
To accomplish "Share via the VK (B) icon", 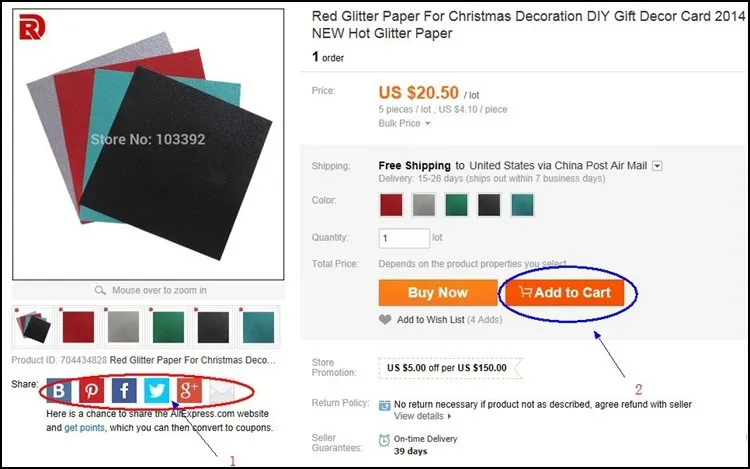I will 59,391.
